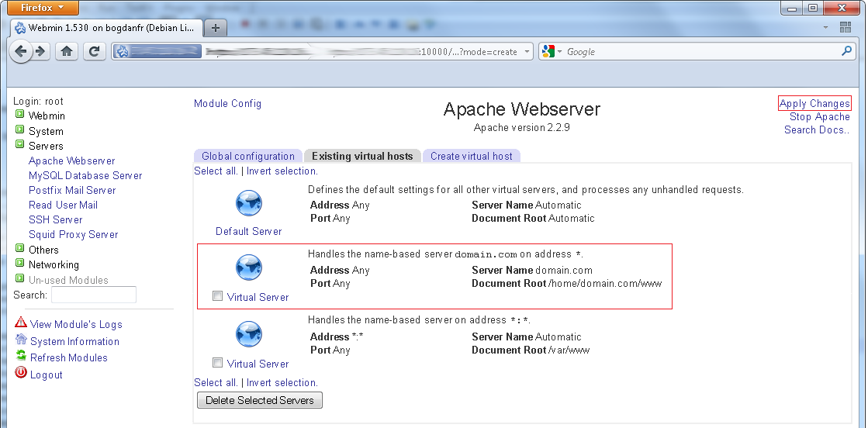The height and width of the screenshot is (428, 868).
Task: Click the domain.com virtual server globe icon
Action: [x=249, y=268]
